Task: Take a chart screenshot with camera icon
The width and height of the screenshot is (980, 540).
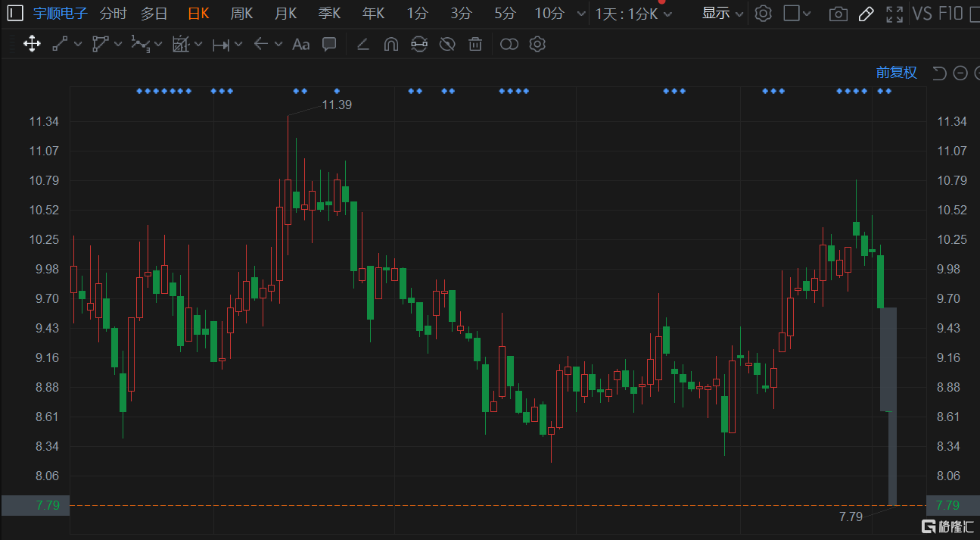Action: pos(838,14)
